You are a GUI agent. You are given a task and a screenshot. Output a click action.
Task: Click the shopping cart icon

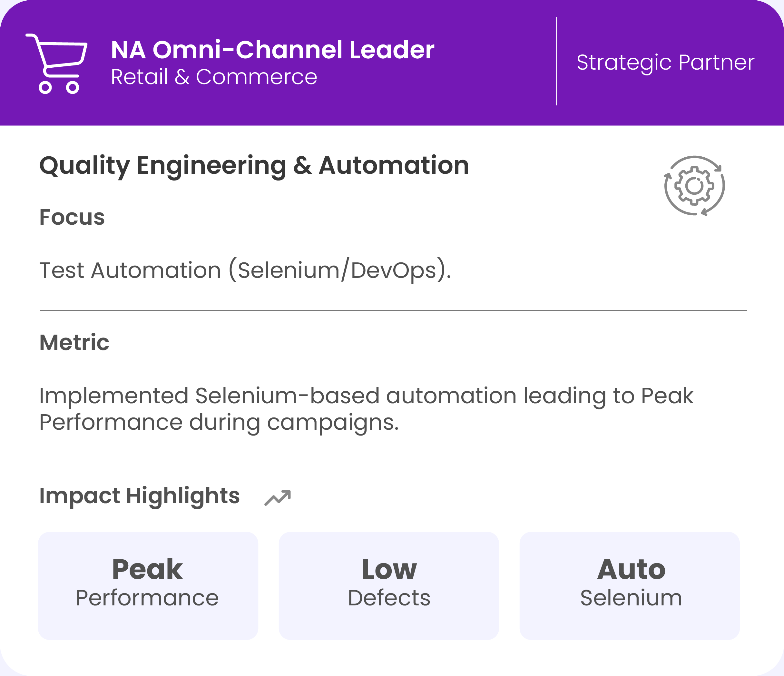point(57,64)
